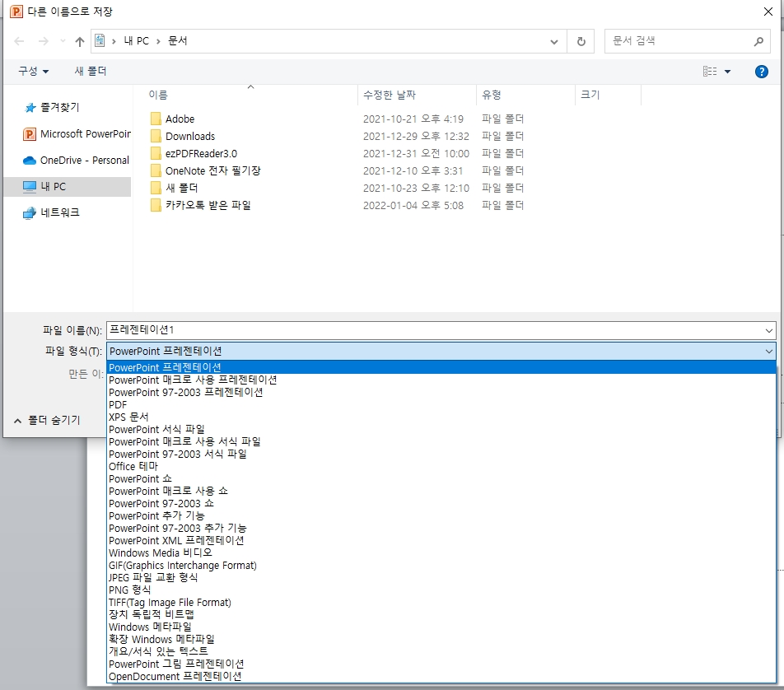Screen dimensions: 784x690
Task: Choose XPS 문서 format
Action: pyautogui.click(x=441, y=417)
